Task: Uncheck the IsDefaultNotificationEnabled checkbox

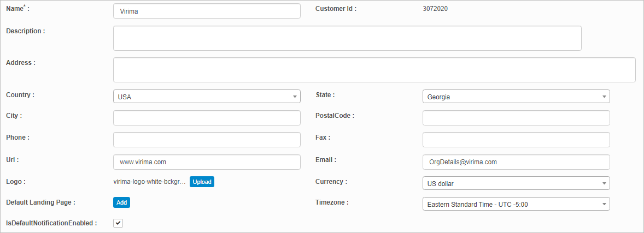Action: 118,223
